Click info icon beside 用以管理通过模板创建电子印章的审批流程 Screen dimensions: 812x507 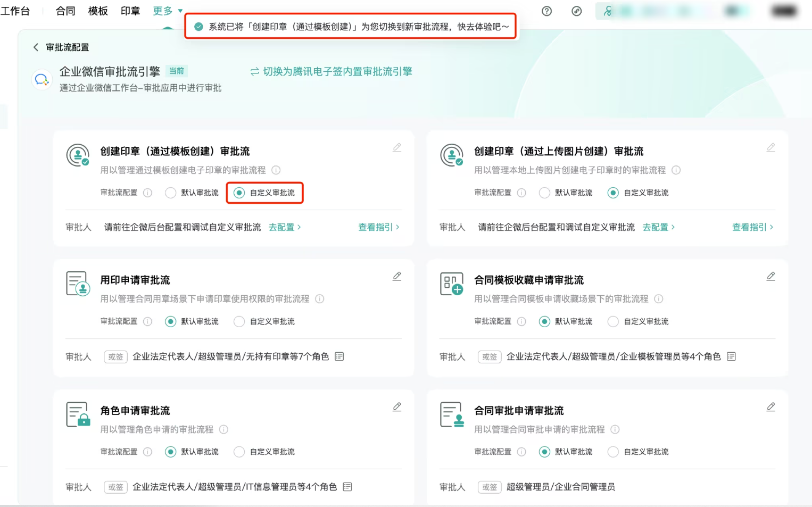click(x=276, y=170)
